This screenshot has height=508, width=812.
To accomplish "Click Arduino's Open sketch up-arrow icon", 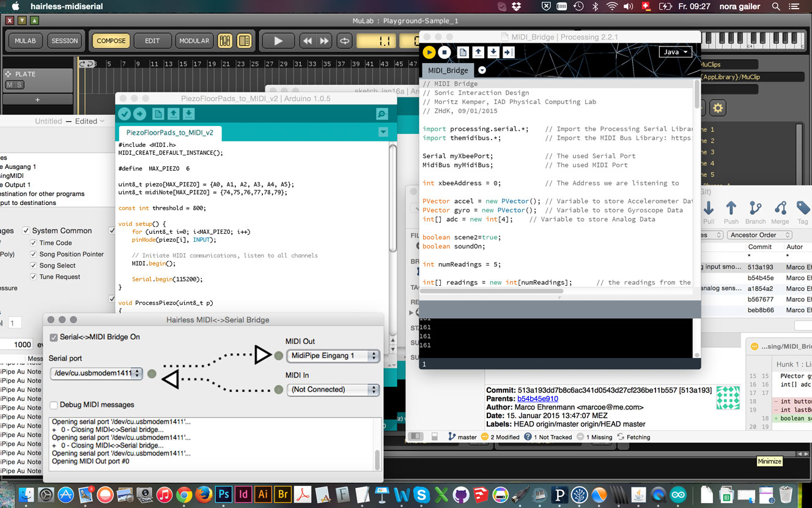I will coord(174,114).
